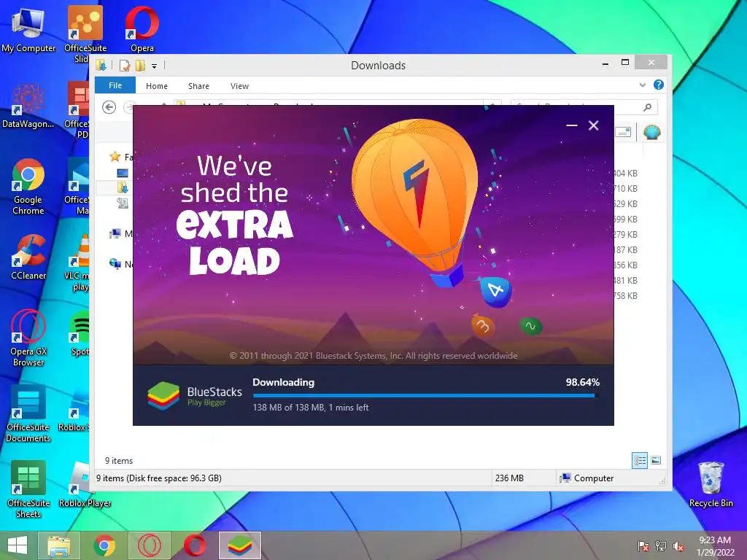Open Opera GX Browser desktop shortcut

[x=28, y=338]
